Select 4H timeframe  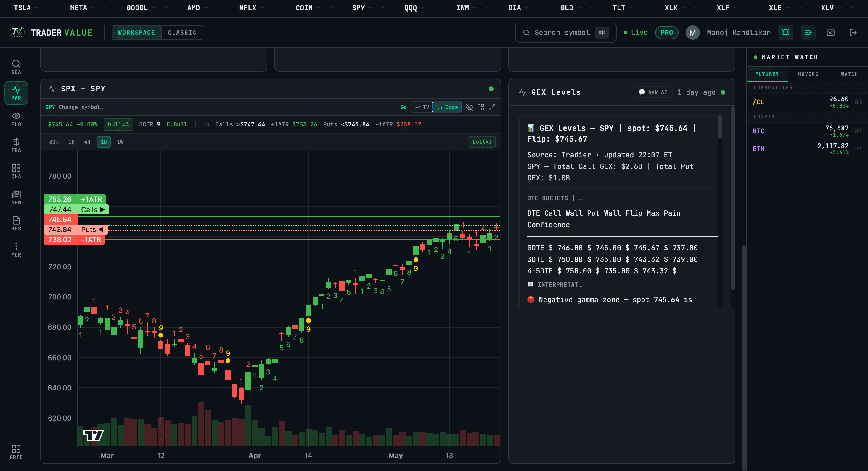tap(87, 142)
